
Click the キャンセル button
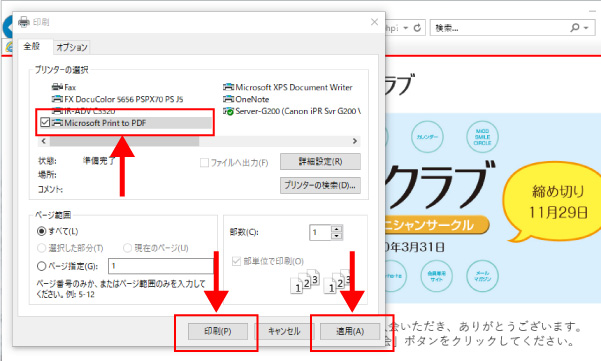(x=284, y=331)
